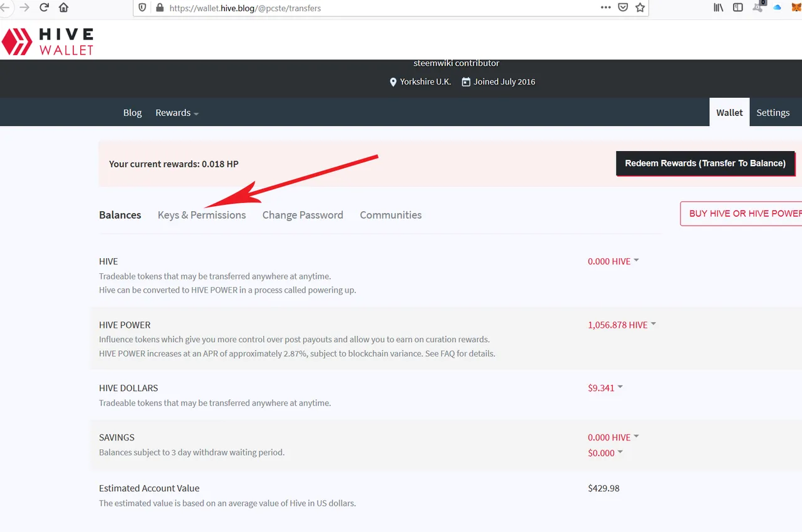Click the site padlock security icon
802x532 pixels.
[159, 8]
